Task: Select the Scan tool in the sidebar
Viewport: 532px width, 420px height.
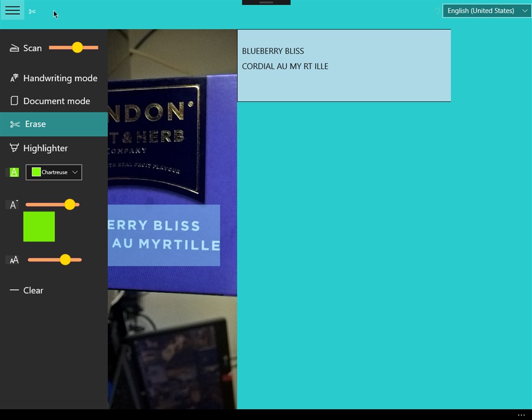Action: pyautogui.click(x=32, y=48)
